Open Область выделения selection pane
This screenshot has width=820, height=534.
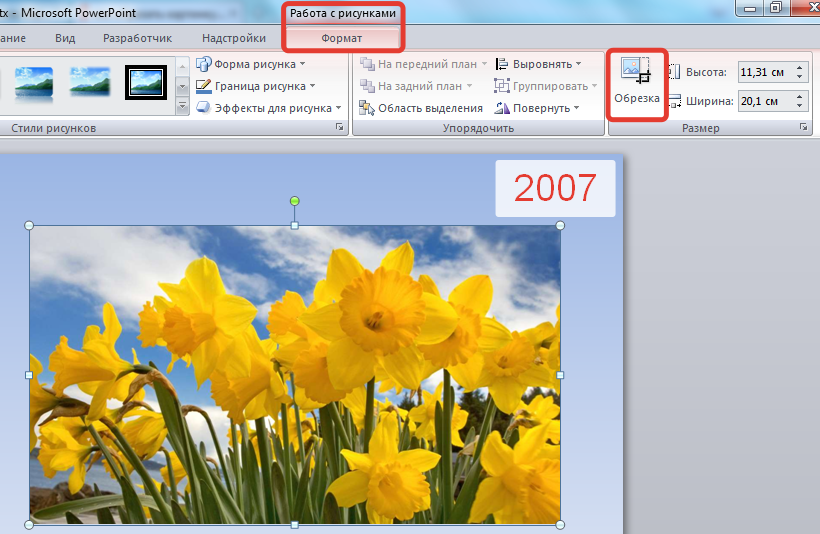[x=421, y=108]
